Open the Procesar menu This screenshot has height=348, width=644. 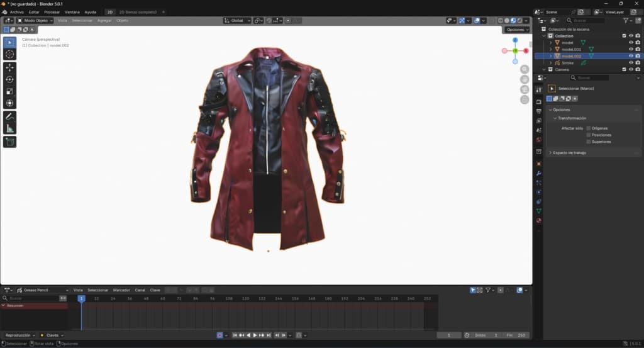point(52,12)
